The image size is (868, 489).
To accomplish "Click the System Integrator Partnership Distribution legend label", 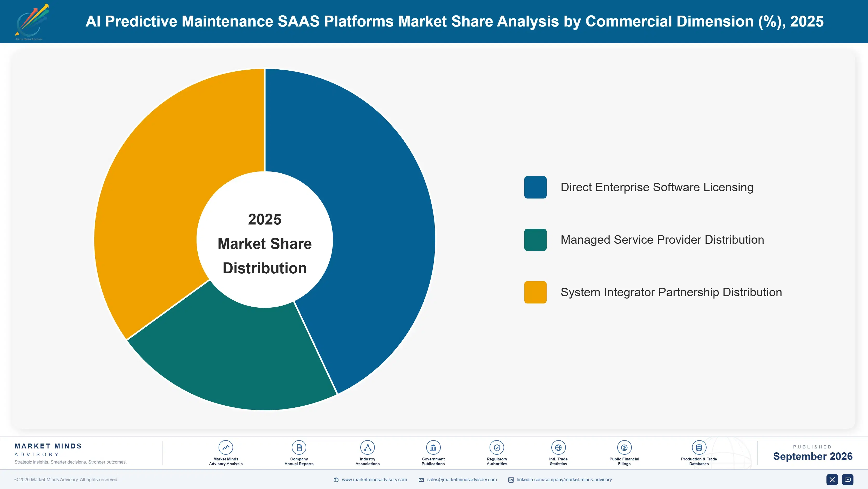I will (x=671, y=292).
